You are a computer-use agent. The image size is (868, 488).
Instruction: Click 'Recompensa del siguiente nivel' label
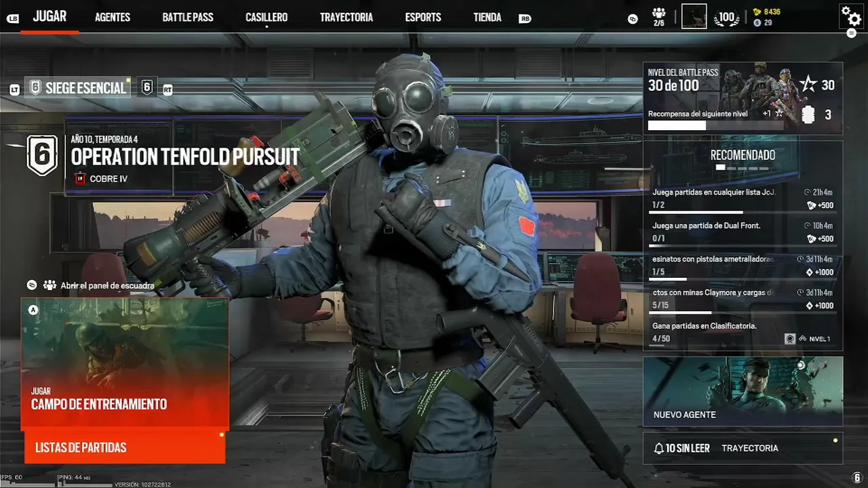click(698, 114)
